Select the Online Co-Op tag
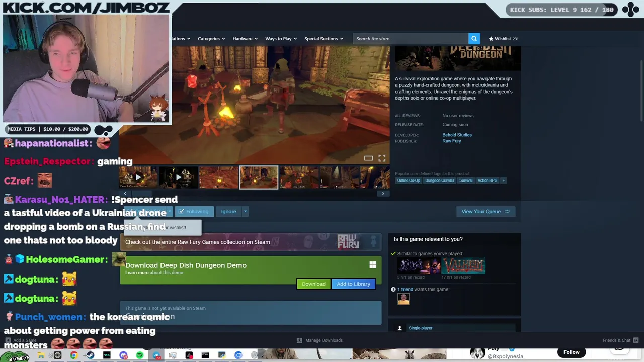This screenshot has width=644, height=362. click(x=409, y=180)
